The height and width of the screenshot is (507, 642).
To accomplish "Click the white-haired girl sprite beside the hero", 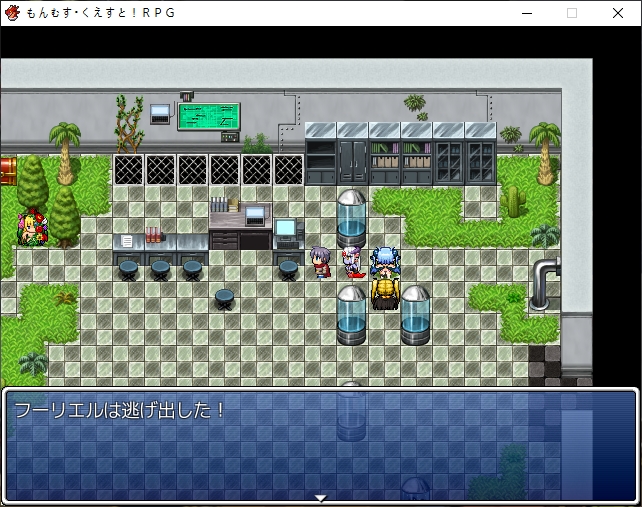I will pyautogui.click(x=354, y=262).
